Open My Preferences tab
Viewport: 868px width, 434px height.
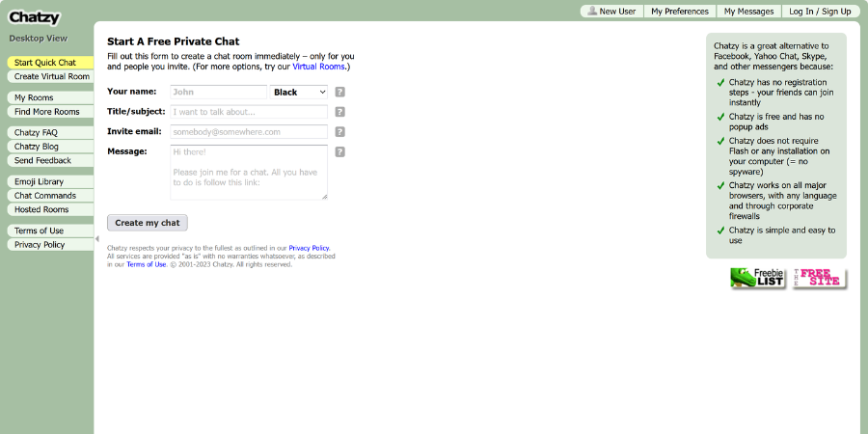point(680,11)
